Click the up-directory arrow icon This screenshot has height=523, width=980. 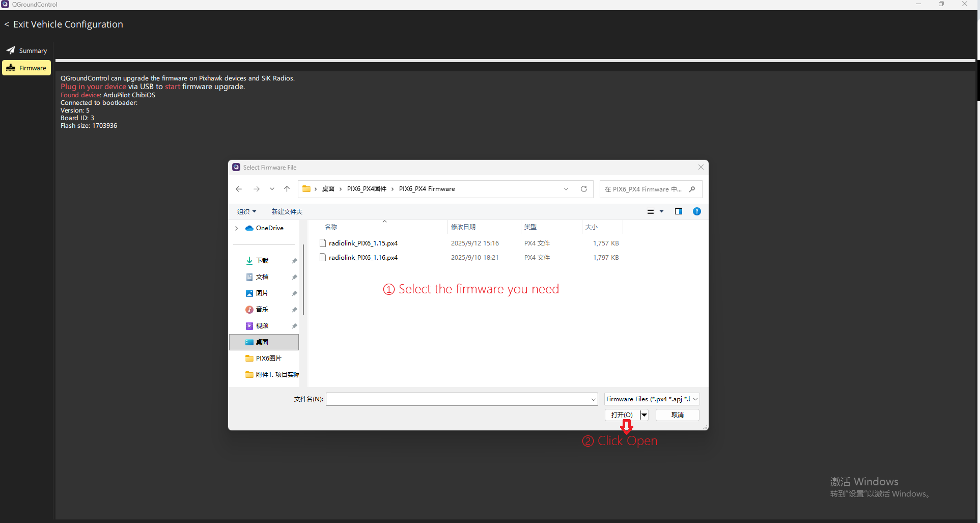[x=287, y=189]
